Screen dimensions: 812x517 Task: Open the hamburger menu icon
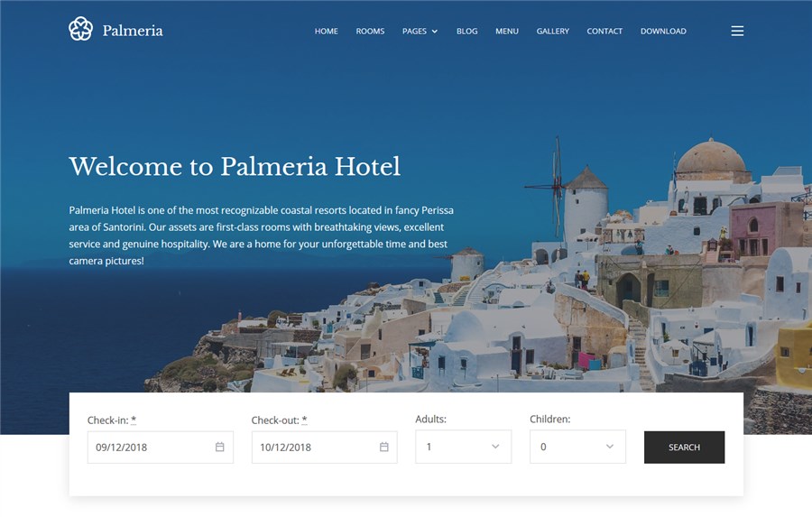[x=737, y=31]
